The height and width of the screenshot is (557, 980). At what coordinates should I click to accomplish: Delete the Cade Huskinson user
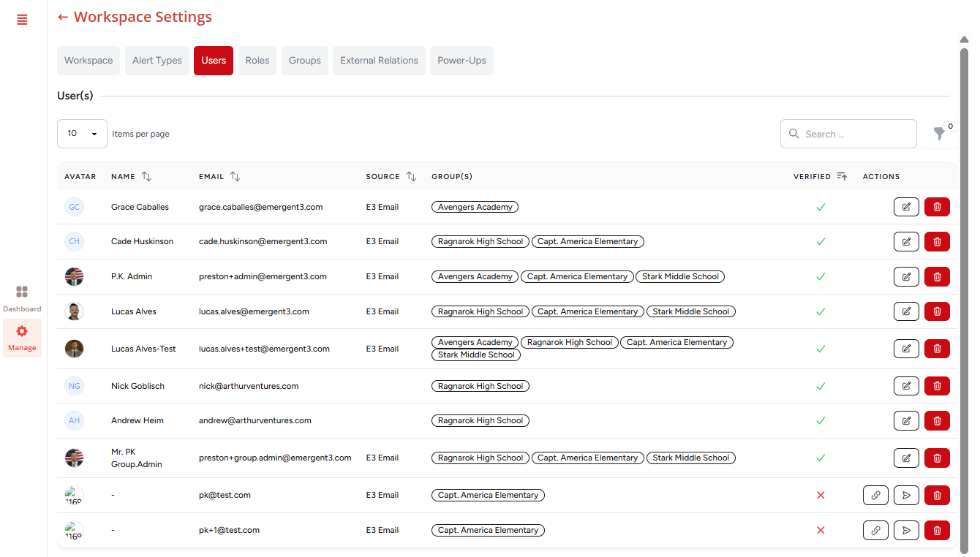[x=937, y=241]
